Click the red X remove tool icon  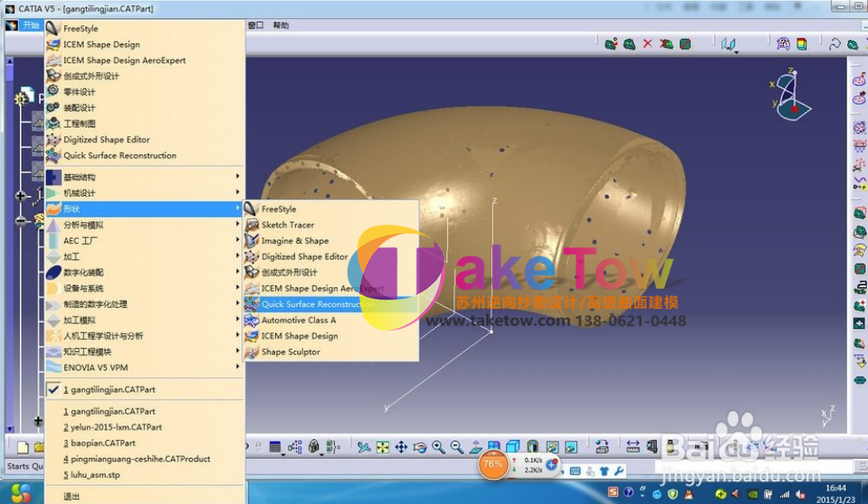(648, 43)
